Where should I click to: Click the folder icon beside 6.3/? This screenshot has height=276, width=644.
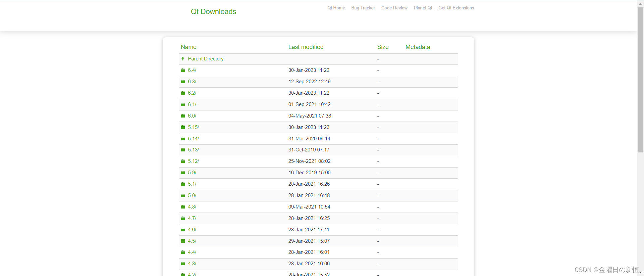[x=183, y=82]
